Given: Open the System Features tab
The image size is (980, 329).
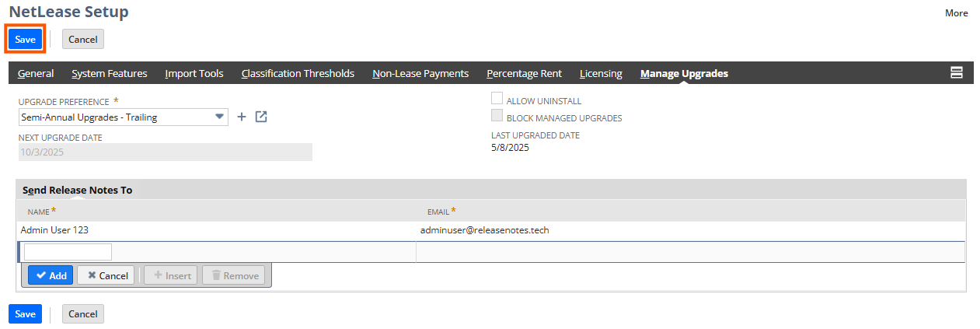Looking at the screenshot, I should tap(109, 73).
